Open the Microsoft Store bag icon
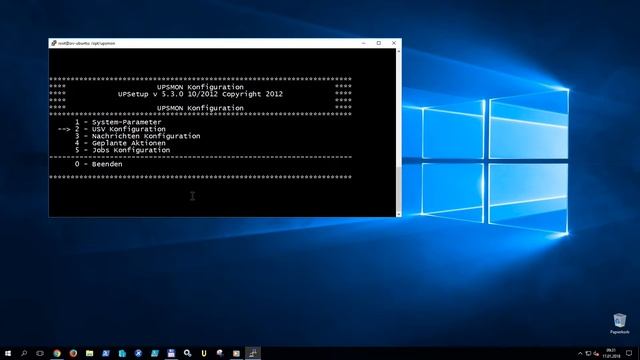 tap(122, 353)
